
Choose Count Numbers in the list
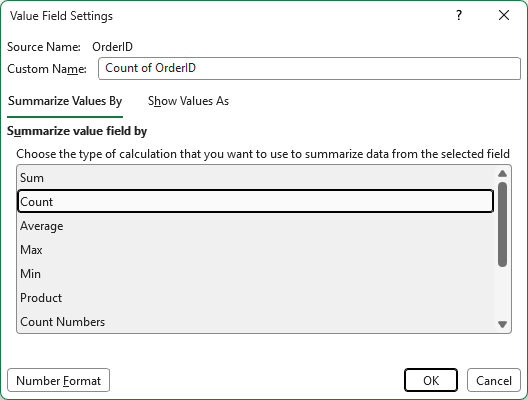point(255,322)
